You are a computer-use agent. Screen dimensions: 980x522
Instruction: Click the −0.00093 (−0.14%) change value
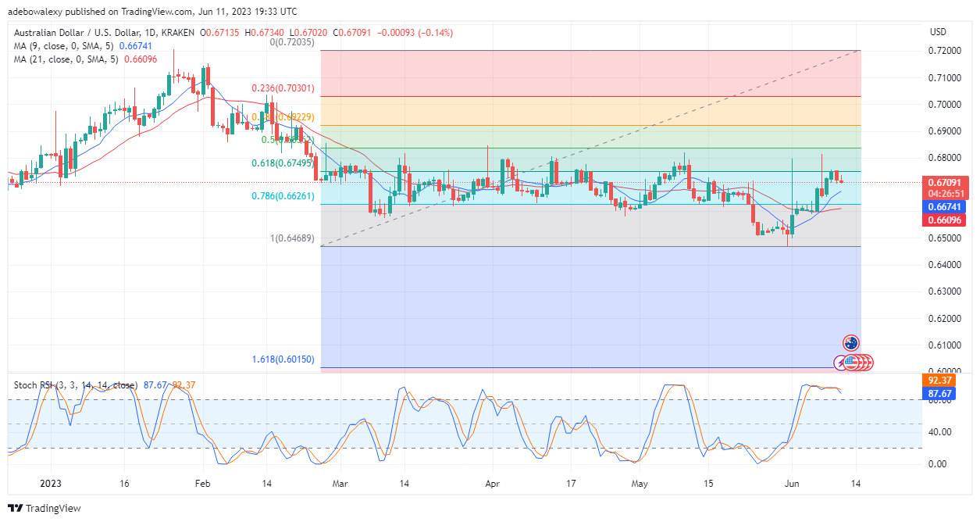415,33
